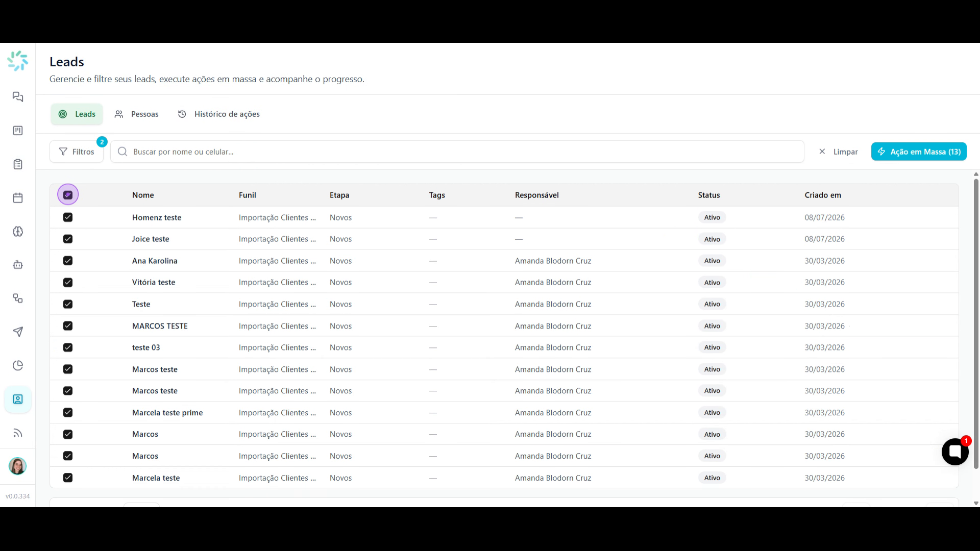
Task: Uncheck the Homenz teste row checkbox
Action: (68, 217)
